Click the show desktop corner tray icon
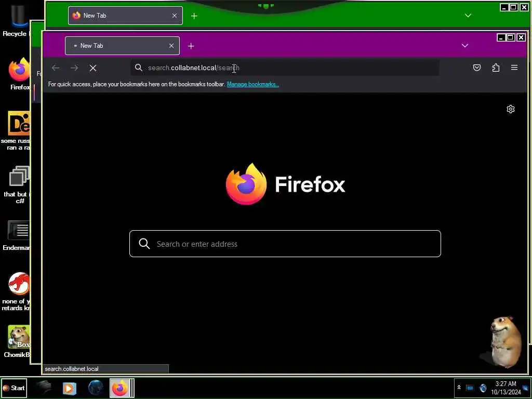 tap(526, 388)
